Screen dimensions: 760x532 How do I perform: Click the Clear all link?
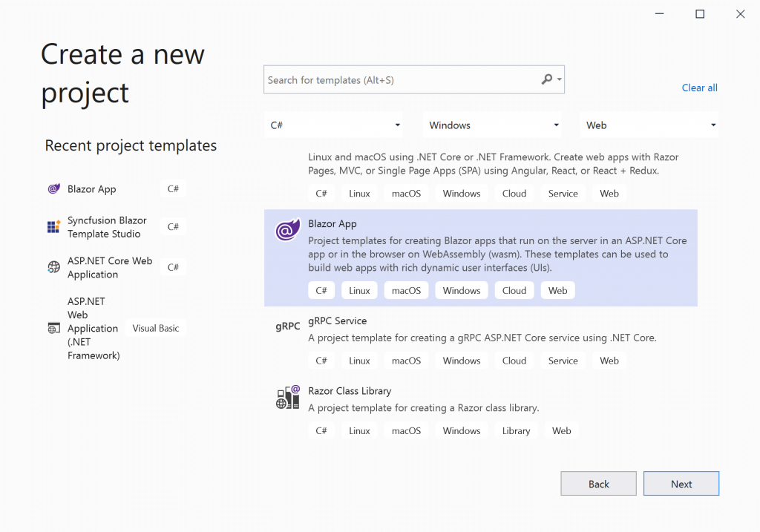click(699, 88)
